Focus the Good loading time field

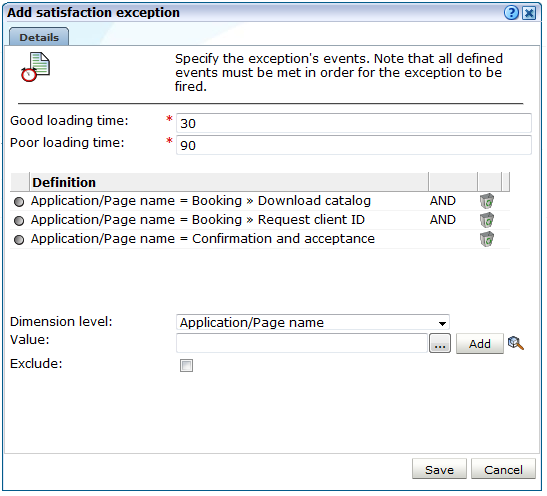click(x=354, y=123)
